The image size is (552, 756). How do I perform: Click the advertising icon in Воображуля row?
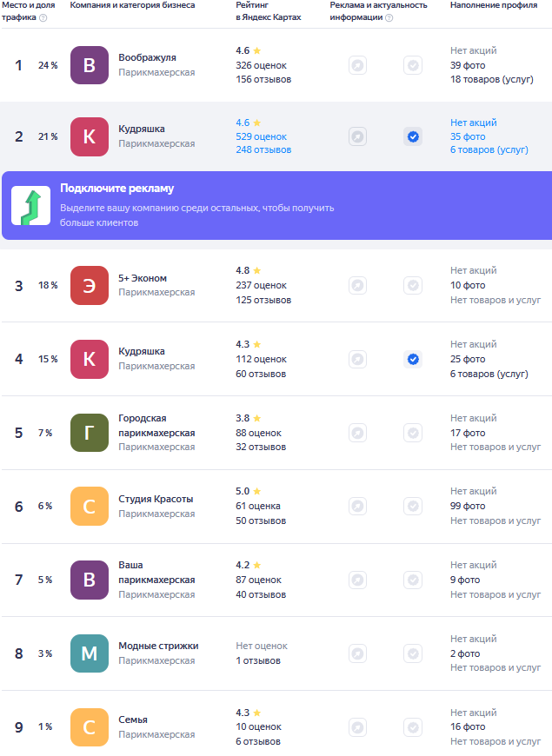(x=357, y=65)
